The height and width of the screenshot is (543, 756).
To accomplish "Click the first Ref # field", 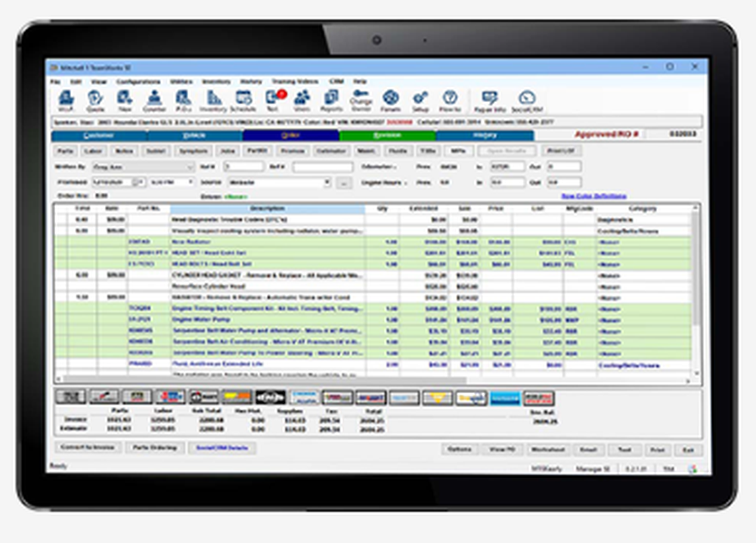I will tap(243, 167).
